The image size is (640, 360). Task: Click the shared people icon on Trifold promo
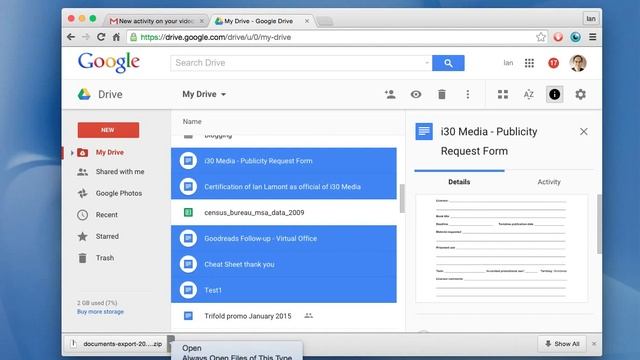[x=309, y=316]
